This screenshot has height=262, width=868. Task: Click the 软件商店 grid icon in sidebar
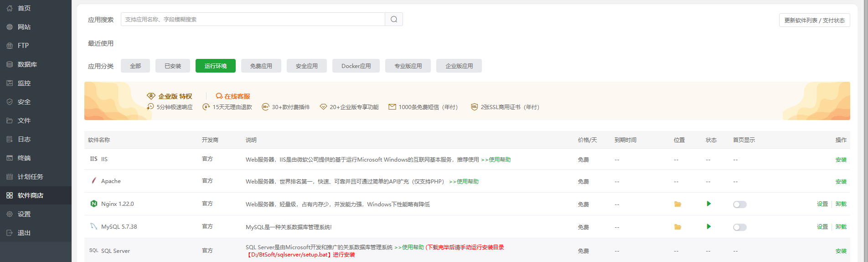coord(10,195)
